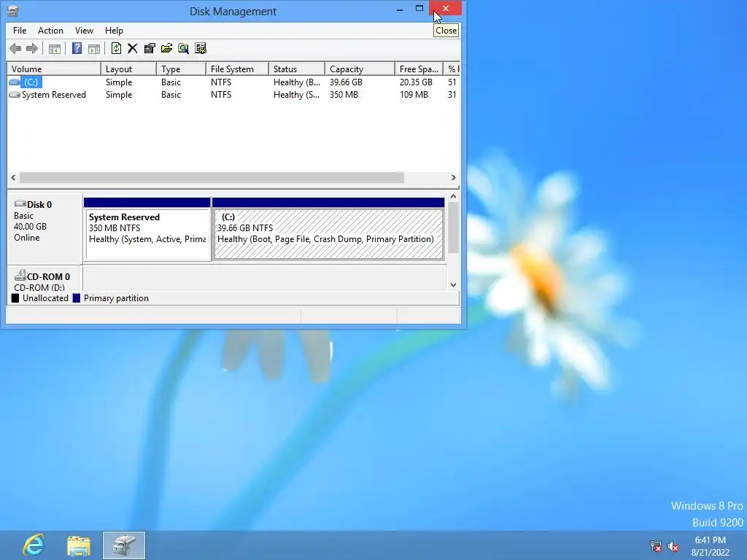Open Properties from the toolbar icon

(x=150, y=48)
